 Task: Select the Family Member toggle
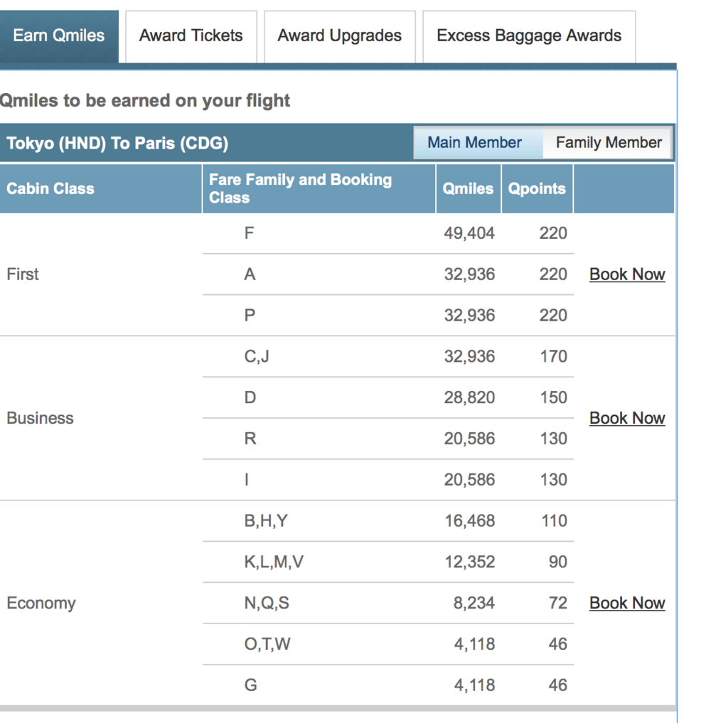(609, 143)
